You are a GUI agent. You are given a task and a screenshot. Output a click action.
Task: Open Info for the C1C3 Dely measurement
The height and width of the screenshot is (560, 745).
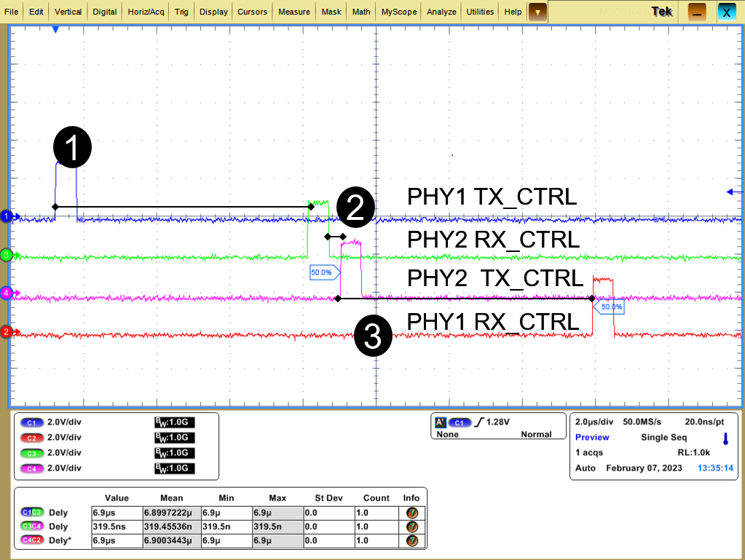pos(411,512)
